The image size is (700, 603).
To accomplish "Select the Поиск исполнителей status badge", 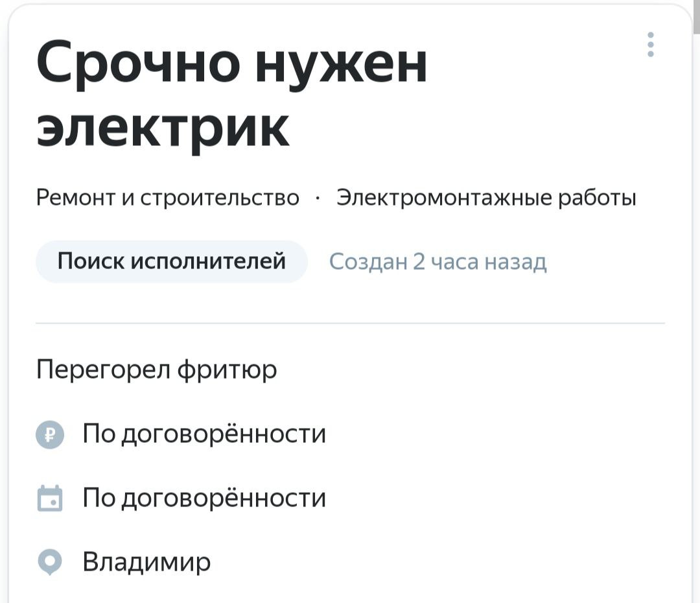I will point(171,261).
